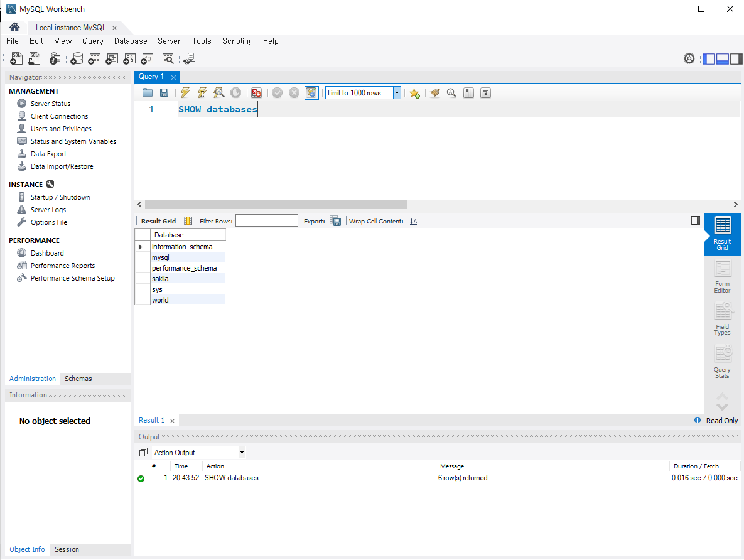Open Users and Privileges
The height and width of the screenshot is (560, 744).
[61, 129]
